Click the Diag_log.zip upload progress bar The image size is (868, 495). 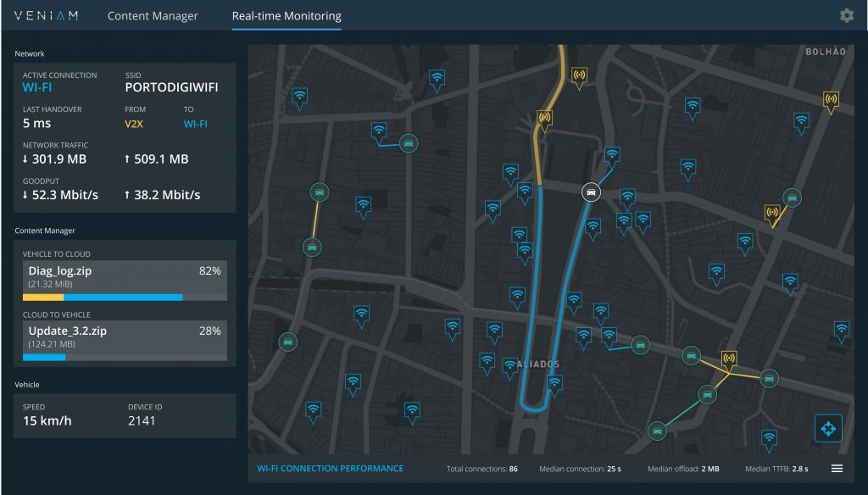click(x=125, y=298)
